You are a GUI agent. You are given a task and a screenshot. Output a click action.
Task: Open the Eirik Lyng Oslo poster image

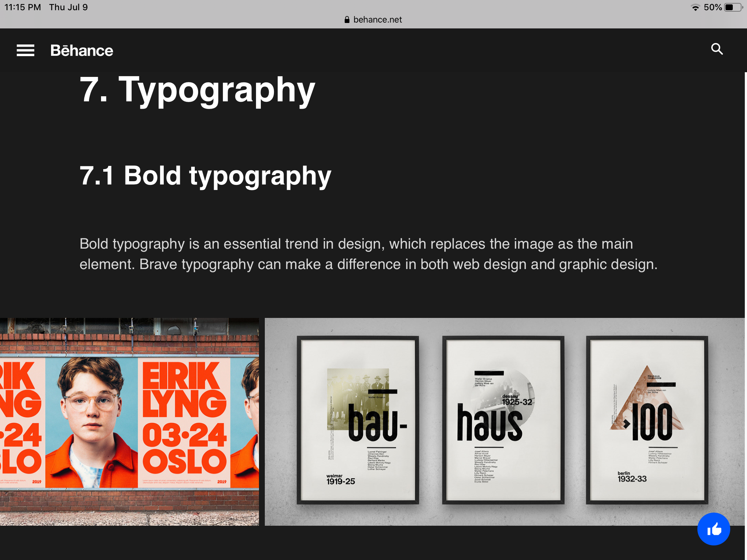[129, 421]
